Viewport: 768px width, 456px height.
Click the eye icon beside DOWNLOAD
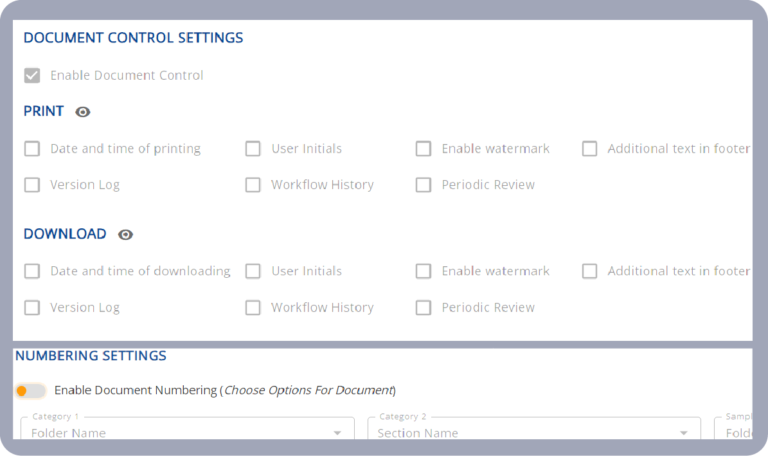click(125, 235)
